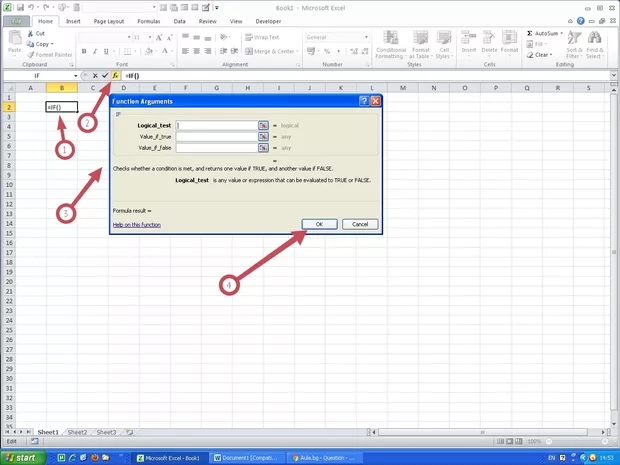Viewport: 620px width, 465px height.
Task: Open the Help on this function link
Action: [x=137, y=225]
